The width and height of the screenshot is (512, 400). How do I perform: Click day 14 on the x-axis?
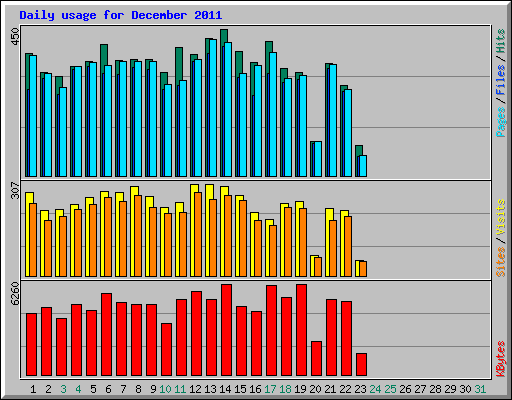tap(225, 389)
